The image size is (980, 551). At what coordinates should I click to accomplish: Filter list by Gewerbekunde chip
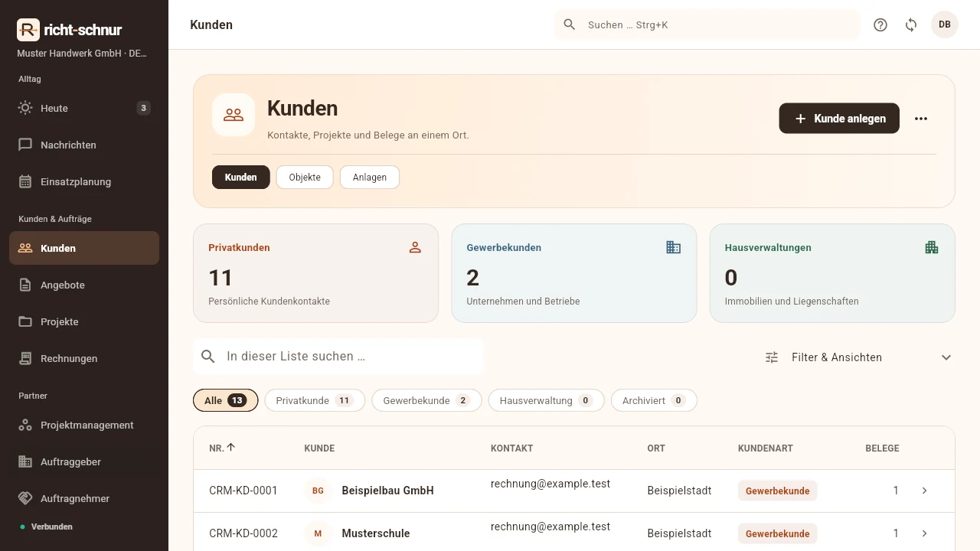tap(426, 400)
